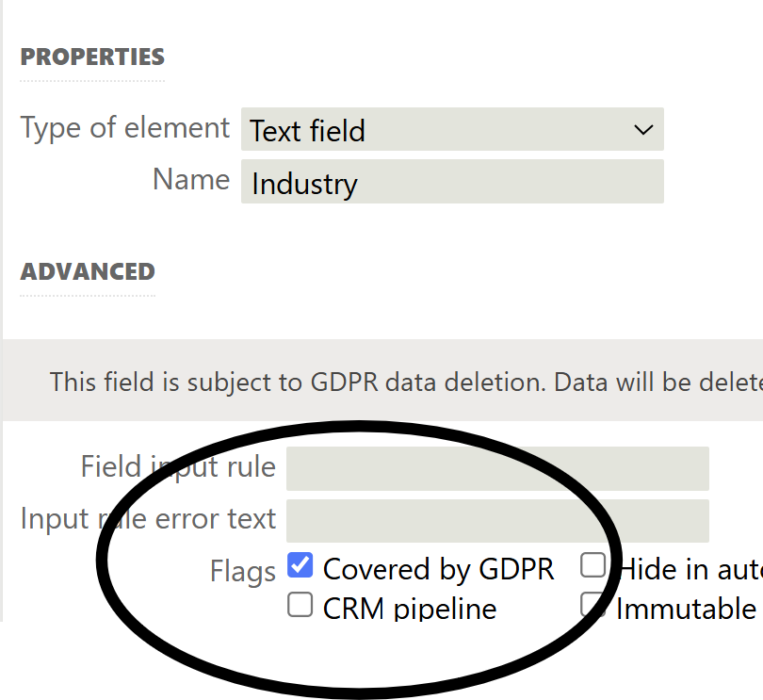The height and width of the screenshot is (700, 763).
Task: Click the Input rule error text box
Action: [497, 521]
